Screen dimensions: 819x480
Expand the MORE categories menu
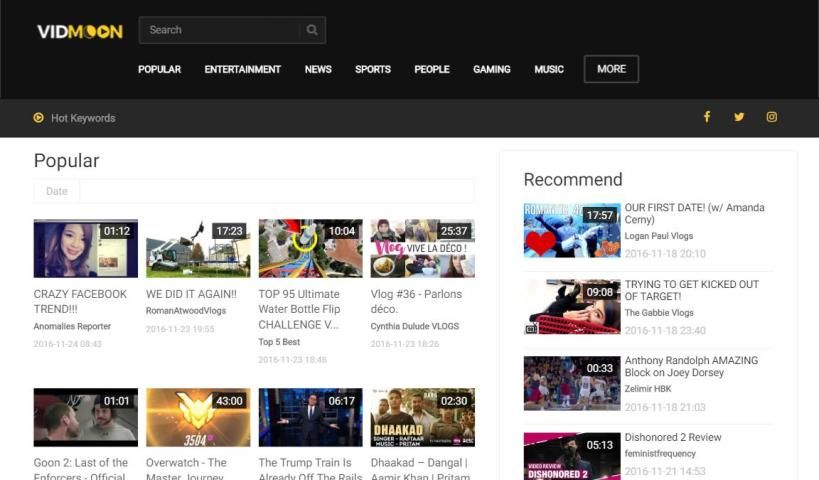click(611, 69)
